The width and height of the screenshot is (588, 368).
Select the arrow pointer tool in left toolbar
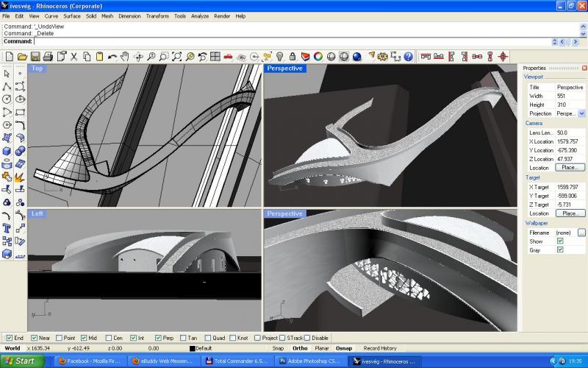(x=7, y=73)
